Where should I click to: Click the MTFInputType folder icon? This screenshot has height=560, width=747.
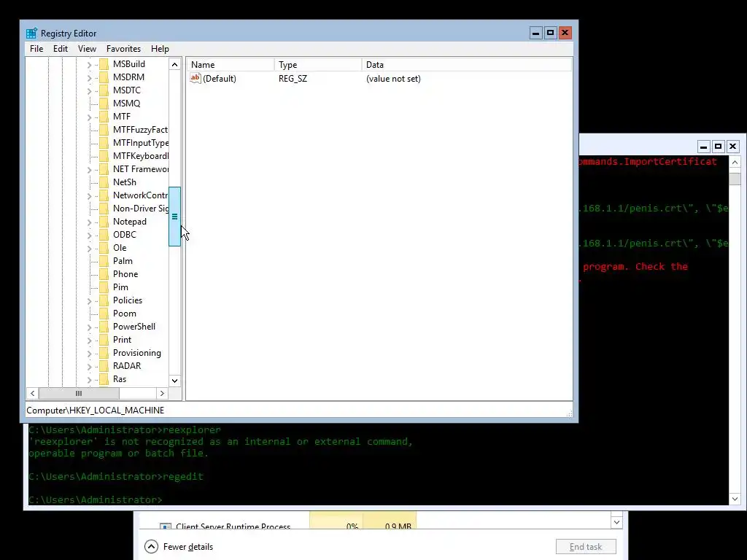(104, 143)
